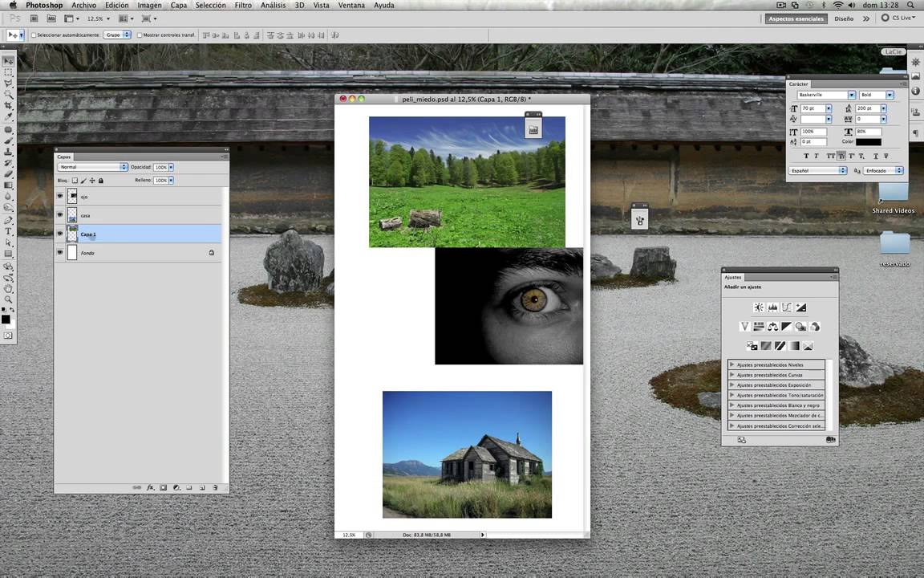Image resolution: width=924 pixels, height=578 pixels.
Task: Open the layer blend mode Normal dropdown
Action: 92,167
